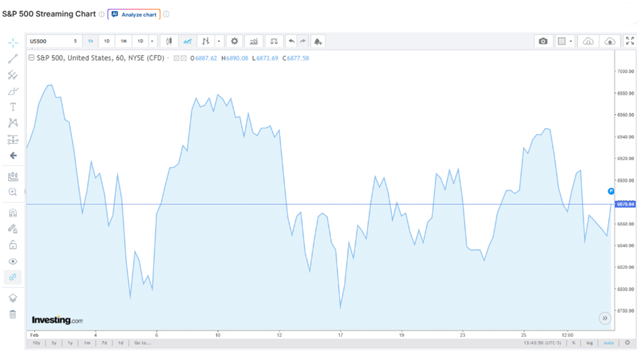644x352 pixels.
Task: Click the trash icon to remove drawings
Action: 12,314
